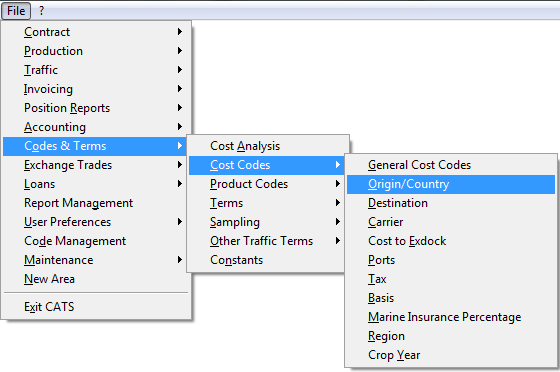Viewport: 560px width, 372px height.
Task: Open the Invoicing submenu
Action: (x=95, y=89)
